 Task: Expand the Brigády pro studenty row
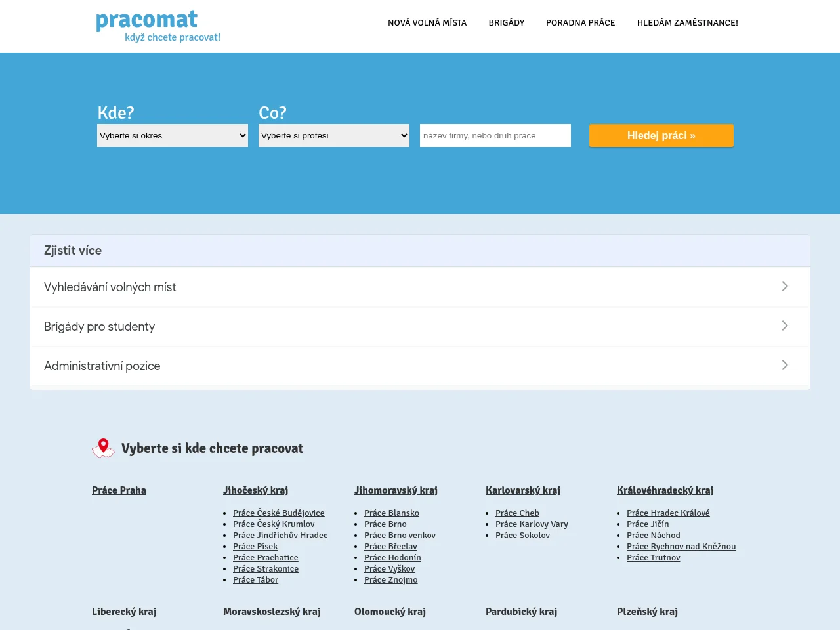(x=420, y=326)
